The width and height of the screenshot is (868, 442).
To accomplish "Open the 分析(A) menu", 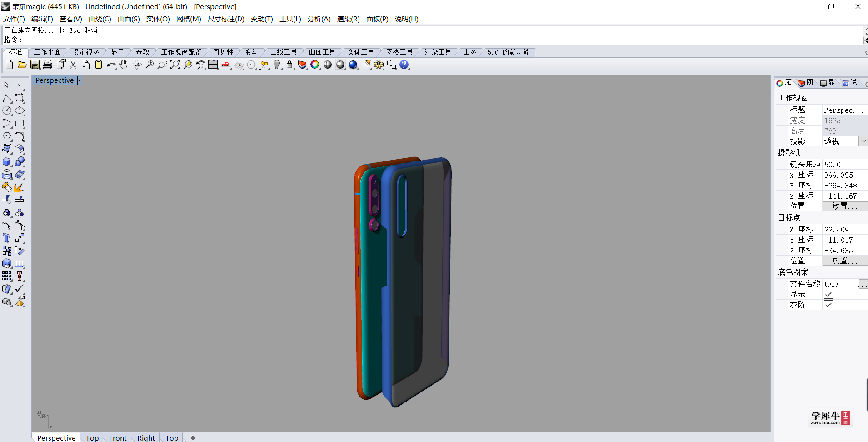I will [319, 19].
